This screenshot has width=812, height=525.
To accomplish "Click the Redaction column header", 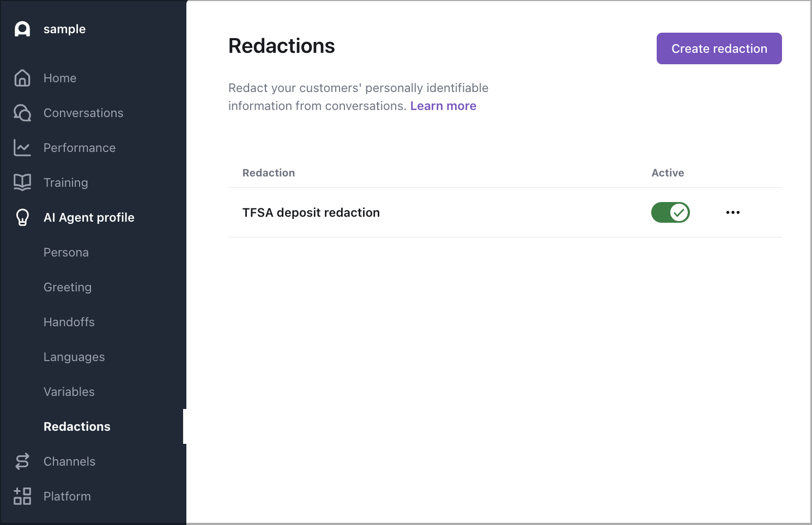I will [269, 173].
